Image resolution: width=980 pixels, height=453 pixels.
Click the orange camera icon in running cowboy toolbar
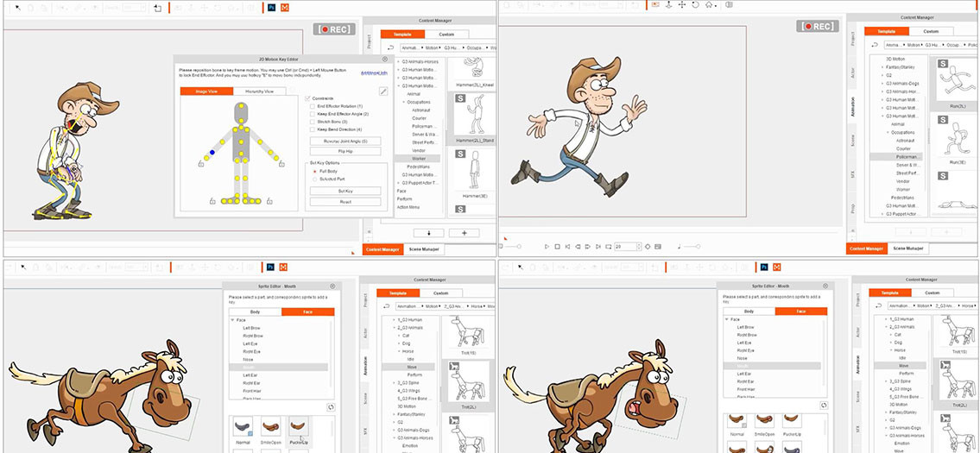click(655, 4)
